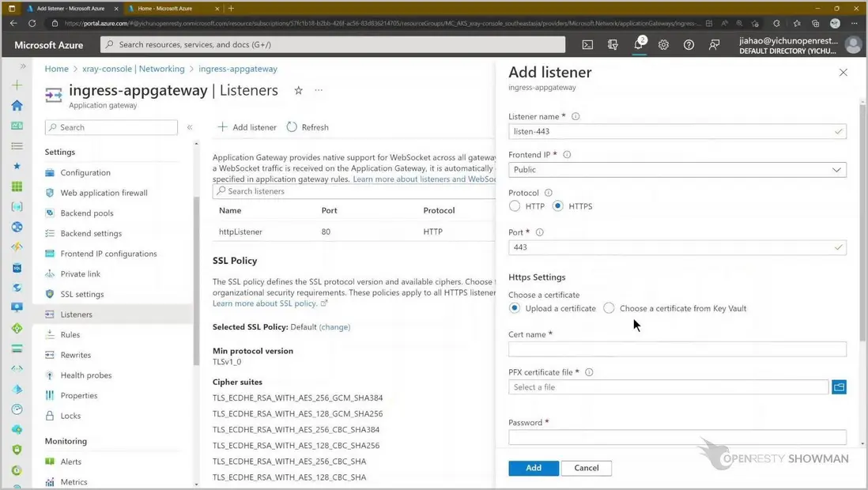Choose a certificate from Key Vault option

[x=609, y=308]
